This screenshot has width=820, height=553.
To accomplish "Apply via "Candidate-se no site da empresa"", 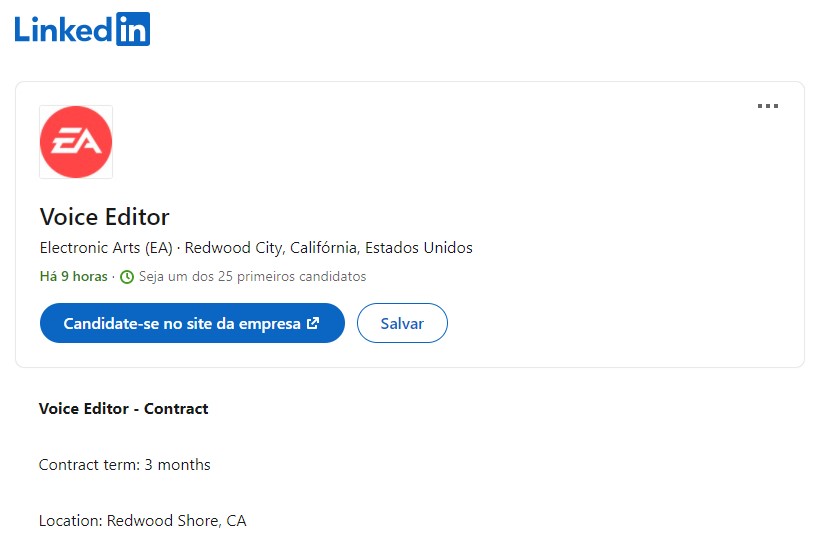I will point(192,323).
